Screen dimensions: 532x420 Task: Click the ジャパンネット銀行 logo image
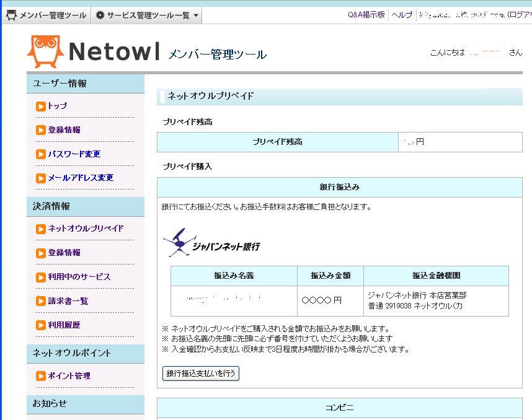point(211,243)
